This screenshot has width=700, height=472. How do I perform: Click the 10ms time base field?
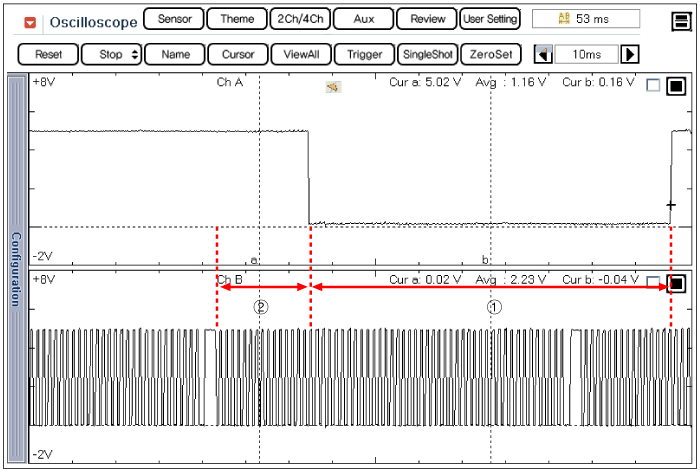pyautogui.click(x=587, y=54)
